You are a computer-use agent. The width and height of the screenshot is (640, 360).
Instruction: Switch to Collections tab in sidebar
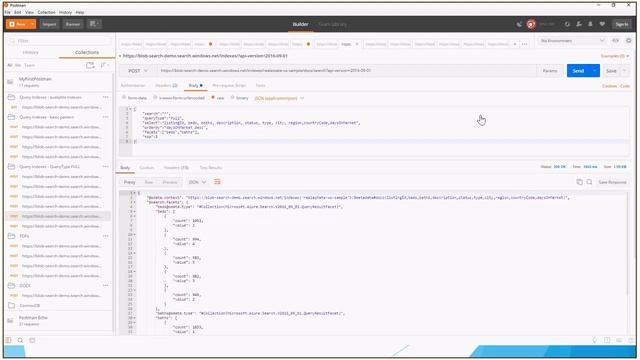click(87, 52)
